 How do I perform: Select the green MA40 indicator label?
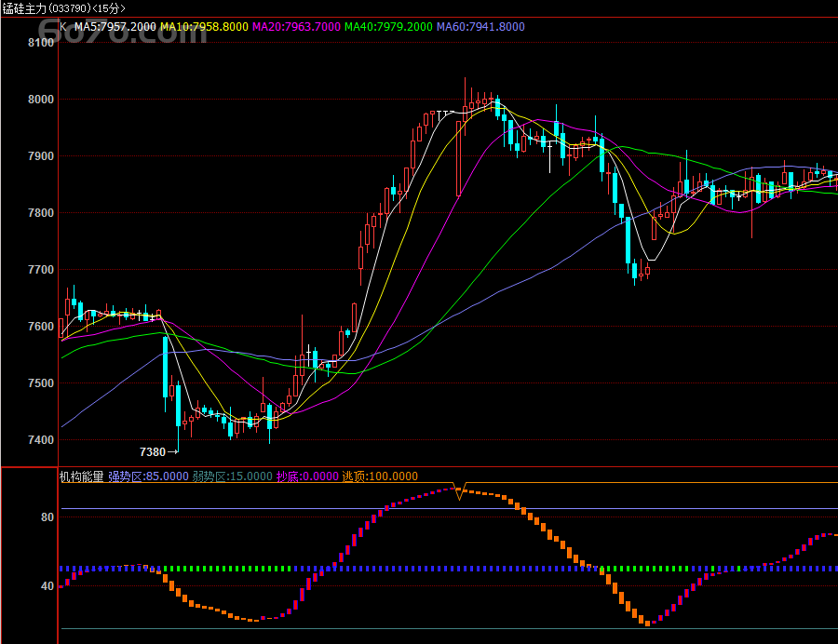[x=388, y=27]
